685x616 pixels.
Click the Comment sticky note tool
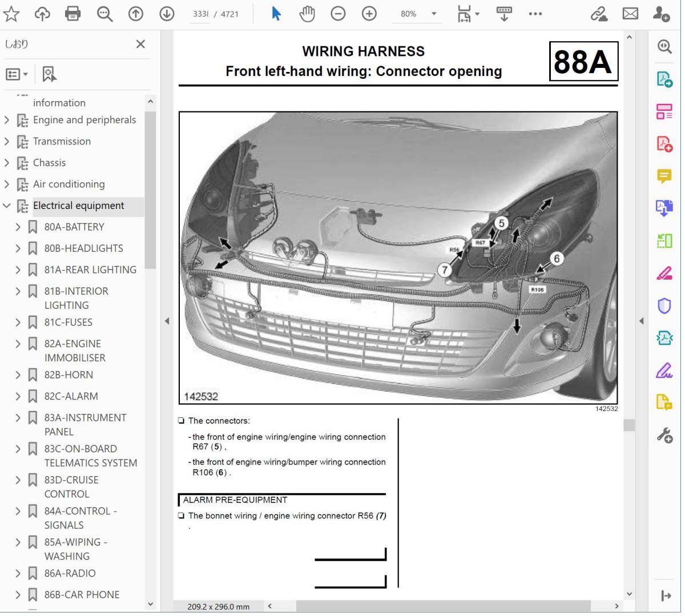(x=664, y=176)
